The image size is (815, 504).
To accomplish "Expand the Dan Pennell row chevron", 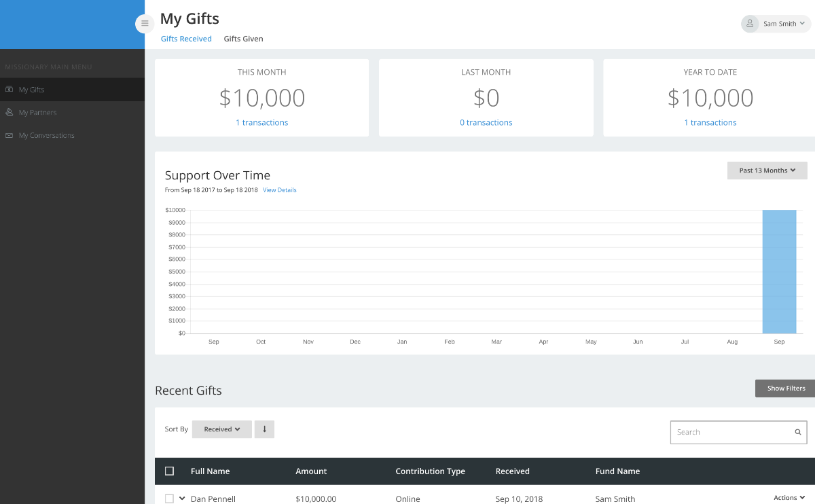I will (182, 499).
